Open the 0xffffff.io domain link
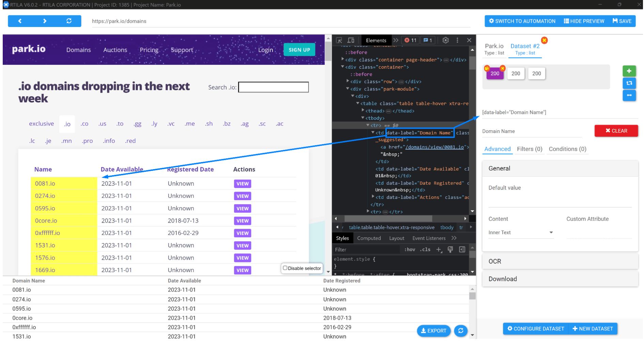Viewport: 644px width, 342px height. click(47, 233)
